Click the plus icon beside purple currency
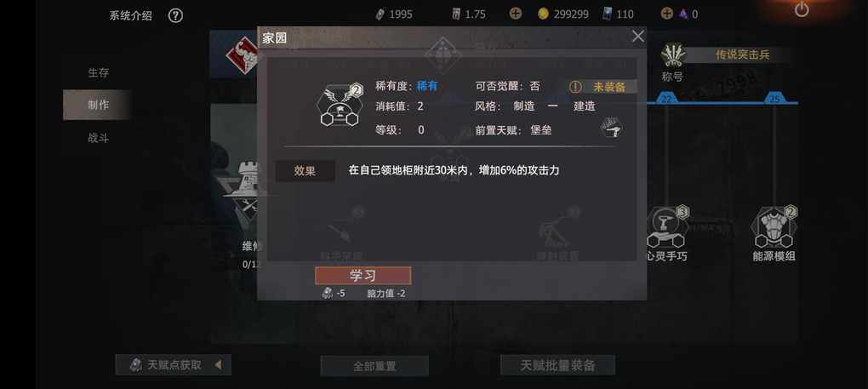The height and width of the screenshot is (389, 868). coord(666,14)
